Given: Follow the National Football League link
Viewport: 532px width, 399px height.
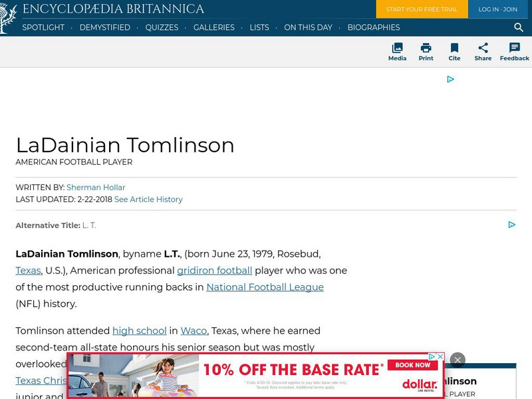Looking at the screenshot, I should 265,287.
